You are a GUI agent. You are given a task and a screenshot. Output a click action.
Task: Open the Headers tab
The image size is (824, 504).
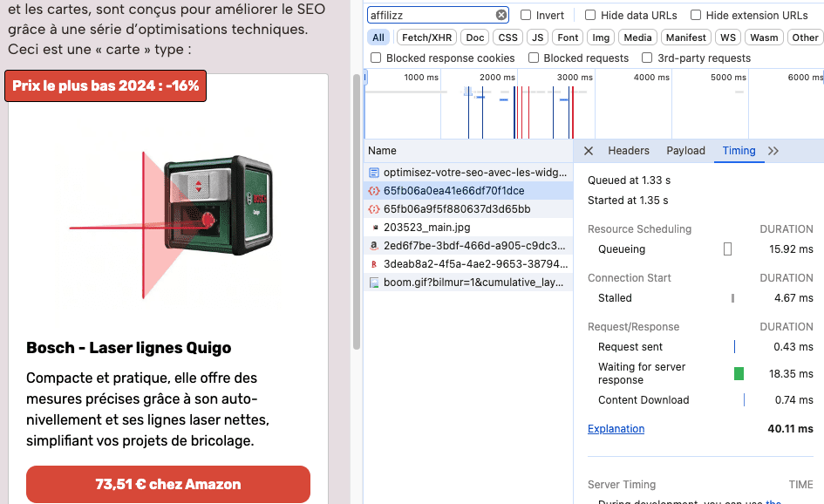point(629,151)
